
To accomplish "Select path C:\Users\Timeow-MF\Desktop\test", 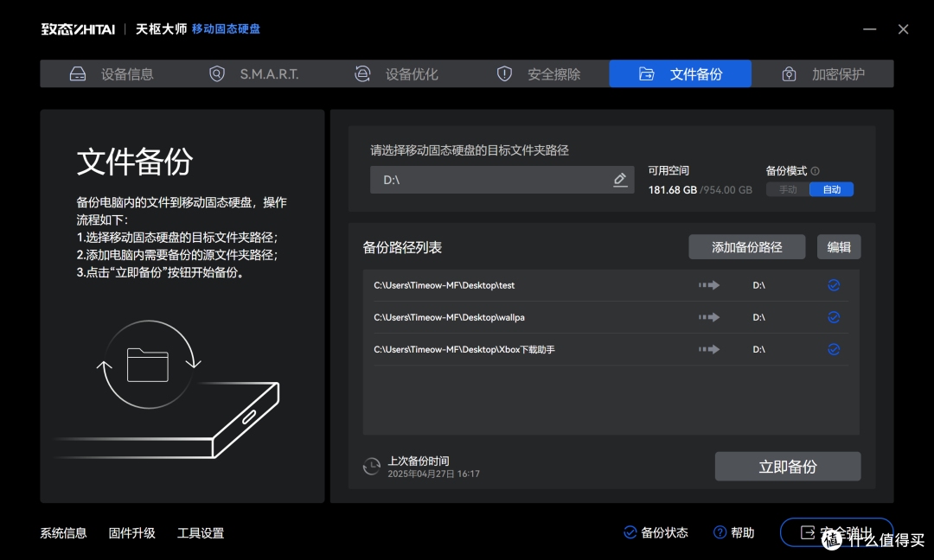I will click(445, 285).
